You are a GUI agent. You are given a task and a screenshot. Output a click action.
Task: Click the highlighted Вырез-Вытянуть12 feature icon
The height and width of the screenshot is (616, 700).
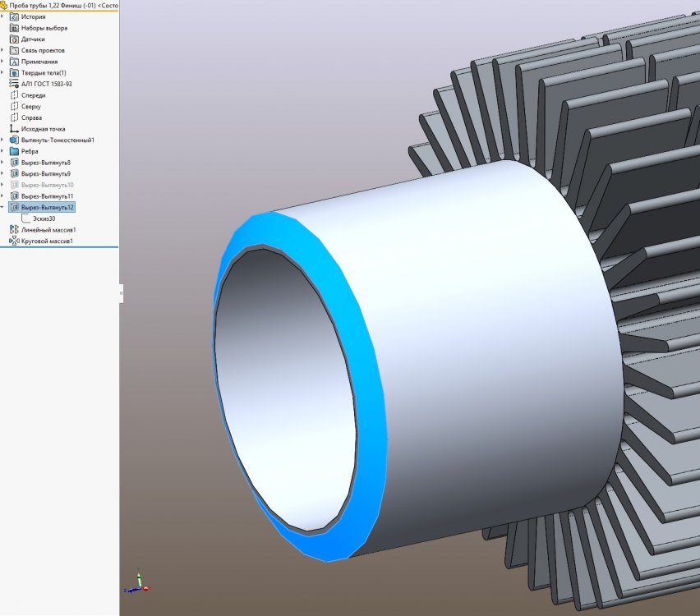coord(14,207)
